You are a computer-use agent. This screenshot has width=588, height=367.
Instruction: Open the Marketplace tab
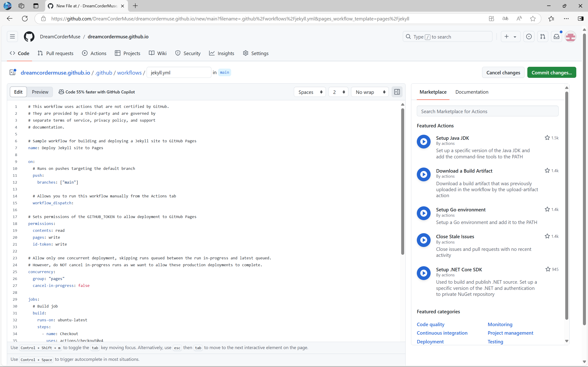[433, 92]
